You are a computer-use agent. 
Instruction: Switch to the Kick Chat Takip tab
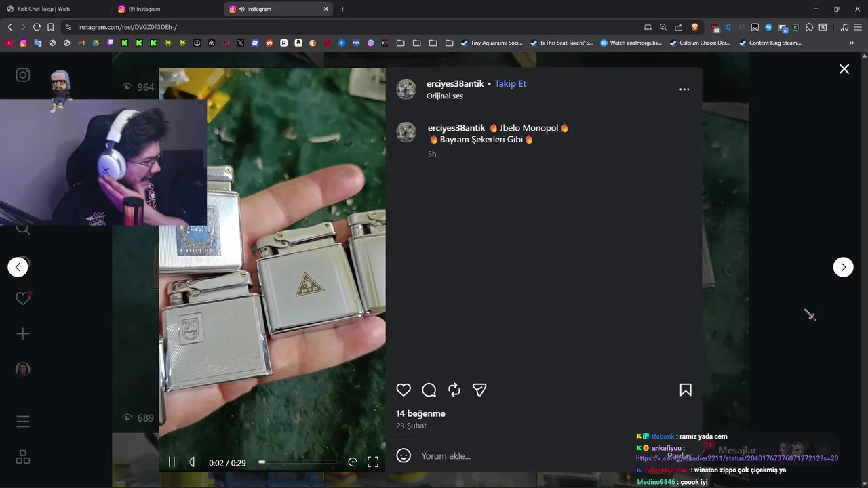coord(56,9)
